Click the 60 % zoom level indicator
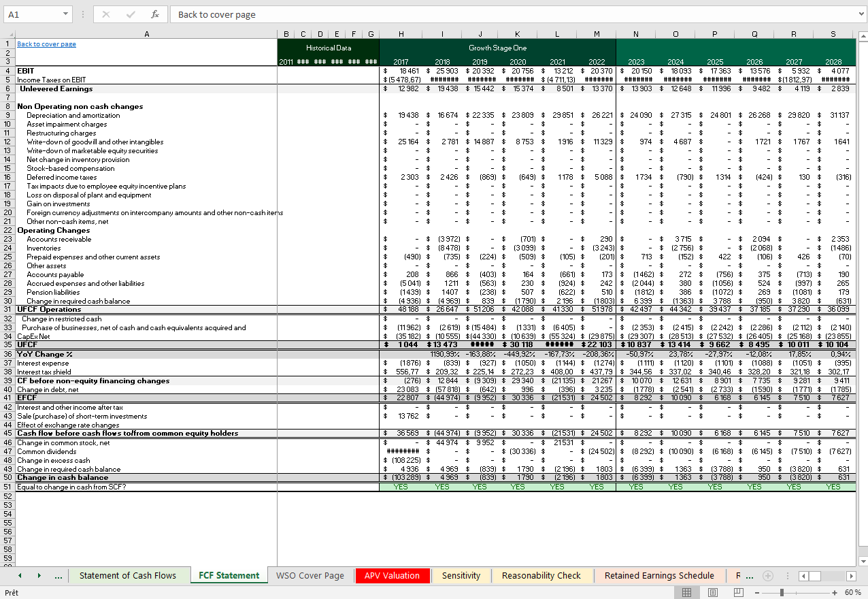Viewport: 868px width, 599px height. click(853, 593)
